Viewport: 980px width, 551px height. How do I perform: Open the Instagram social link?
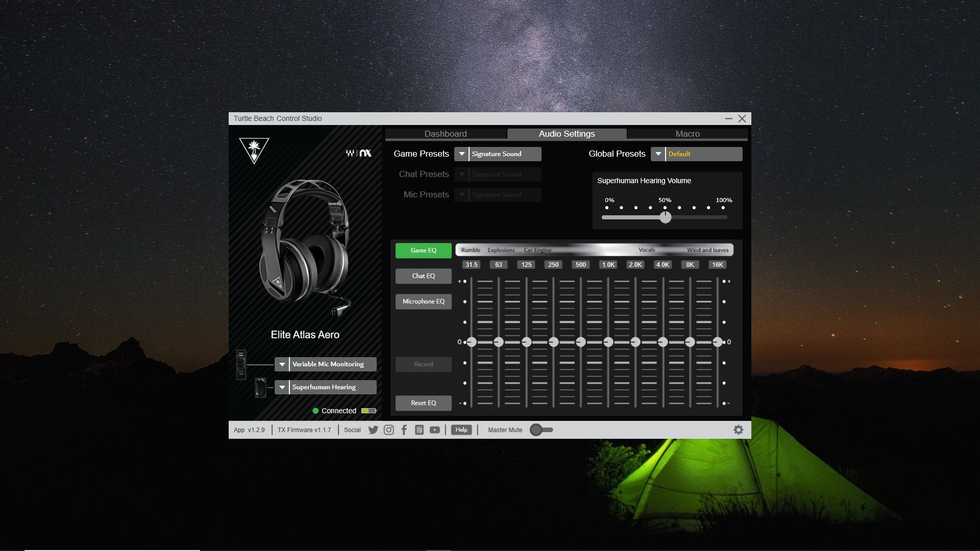pos(388,430)
